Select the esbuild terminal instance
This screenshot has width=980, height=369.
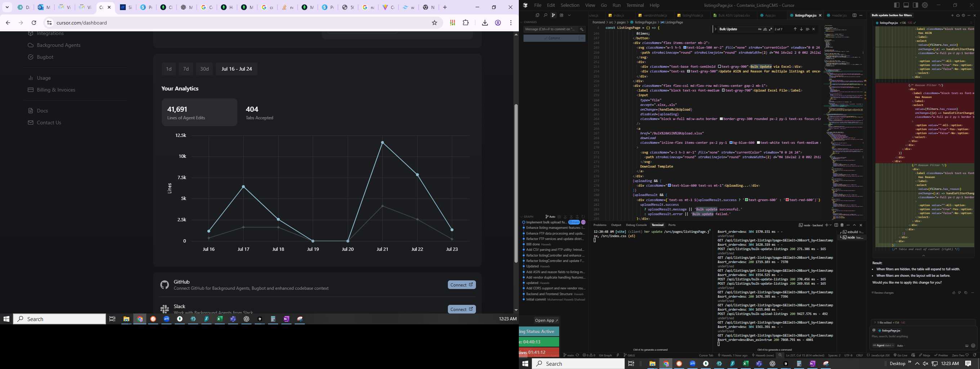click(x=851, y=232)
